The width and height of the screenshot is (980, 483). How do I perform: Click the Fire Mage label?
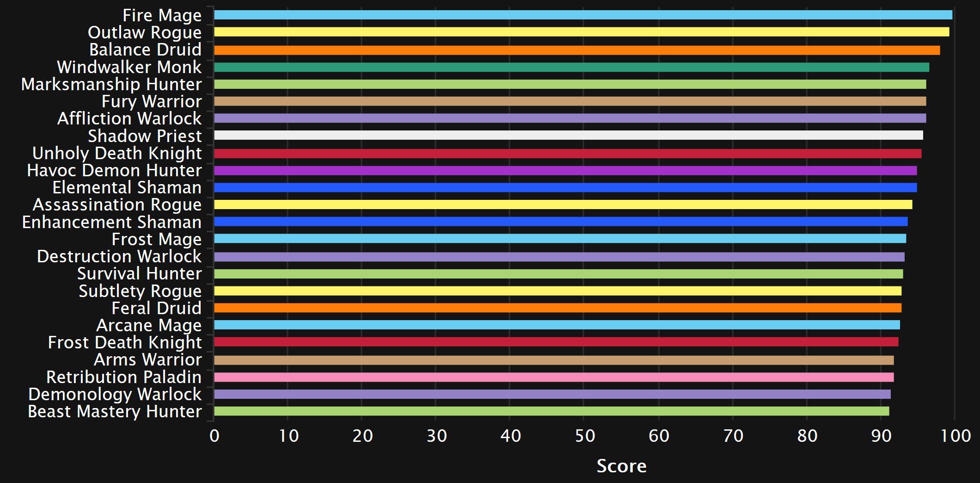(162, 16)
